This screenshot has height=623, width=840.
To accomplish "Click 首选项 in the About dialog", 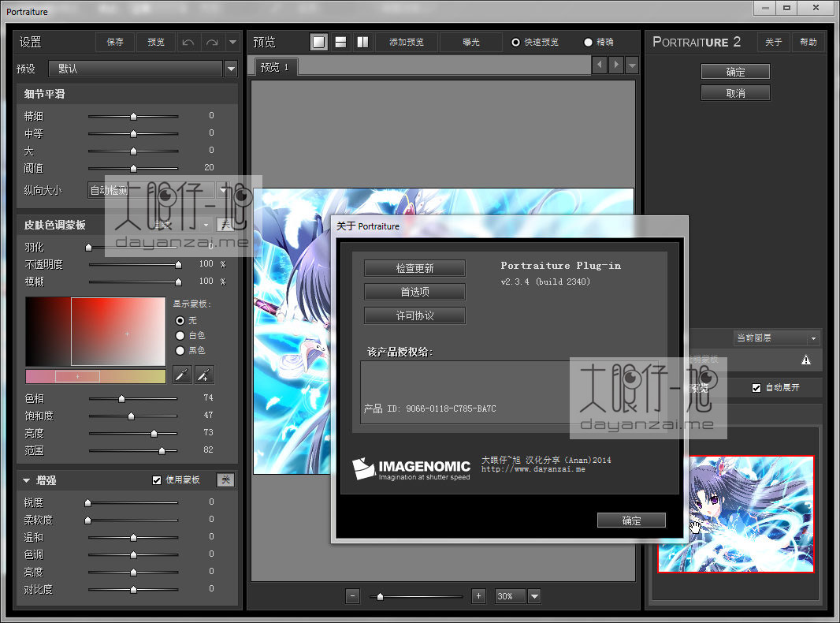I will (414, 292).
